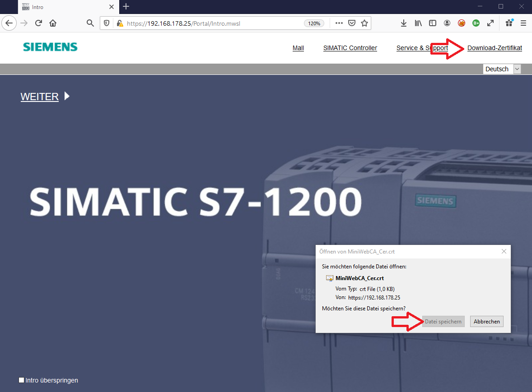Open the library bookshelf icon

click(418, 23)
